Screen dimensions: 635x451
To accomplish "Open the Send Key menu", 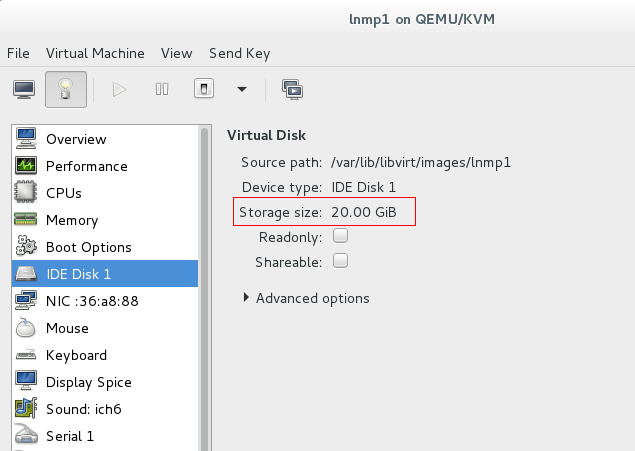I will [x=239, y=53].
